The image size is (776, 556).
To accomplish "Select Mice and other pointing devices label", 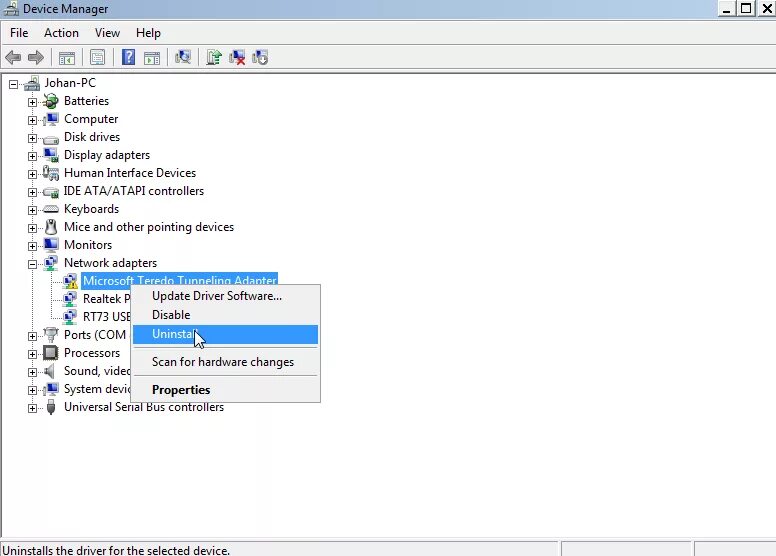I will point(149,227).
